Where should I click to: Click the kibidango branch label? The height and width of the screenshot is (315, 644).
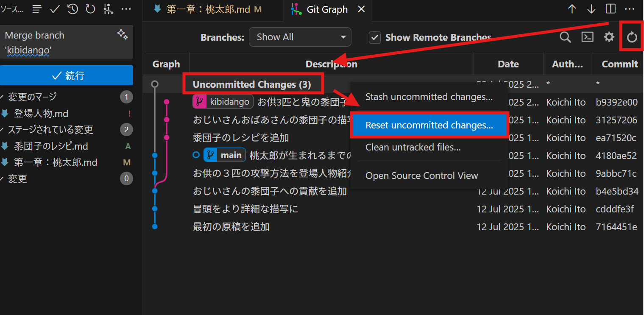coord(223,102)
